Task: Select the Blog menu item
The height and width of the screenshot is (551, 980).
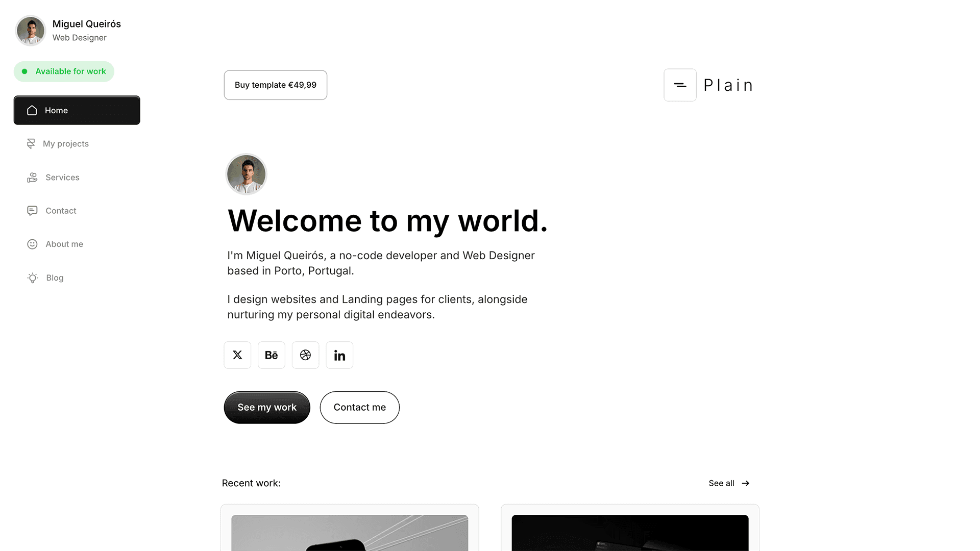Action: [x=54, y=278]
